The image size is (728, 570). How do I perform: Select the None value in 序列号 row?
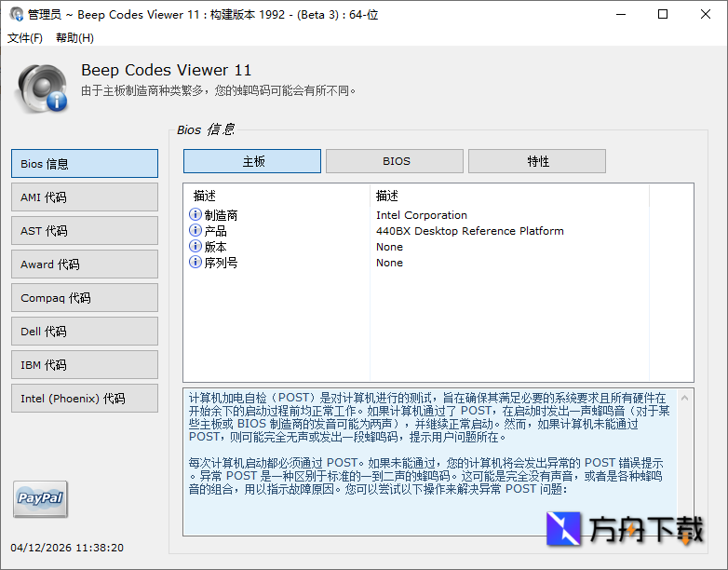389,263
